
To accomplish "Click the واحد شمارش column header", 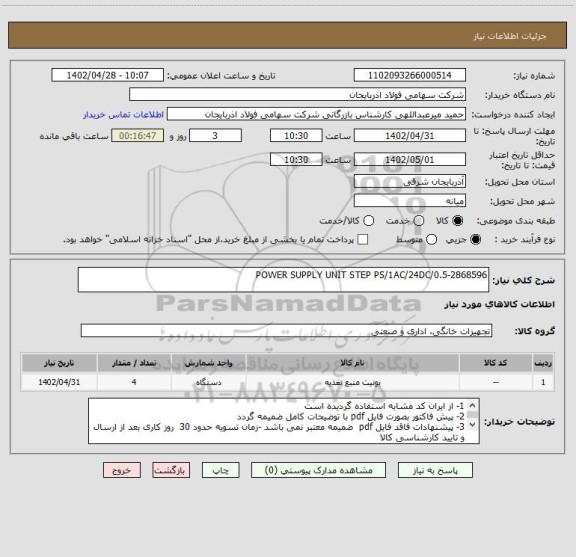I will (x=208, y=363).
